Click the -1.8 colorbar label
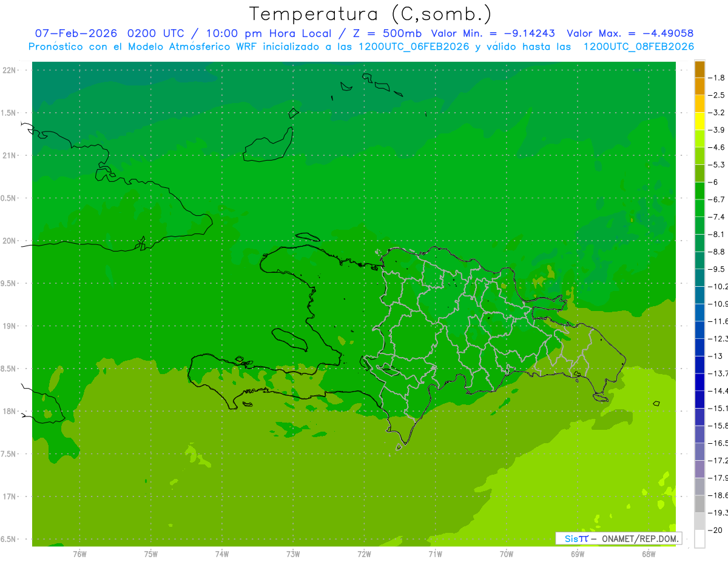Image resolution: width=728 pixels, height=562 pixels. point(717,78)
